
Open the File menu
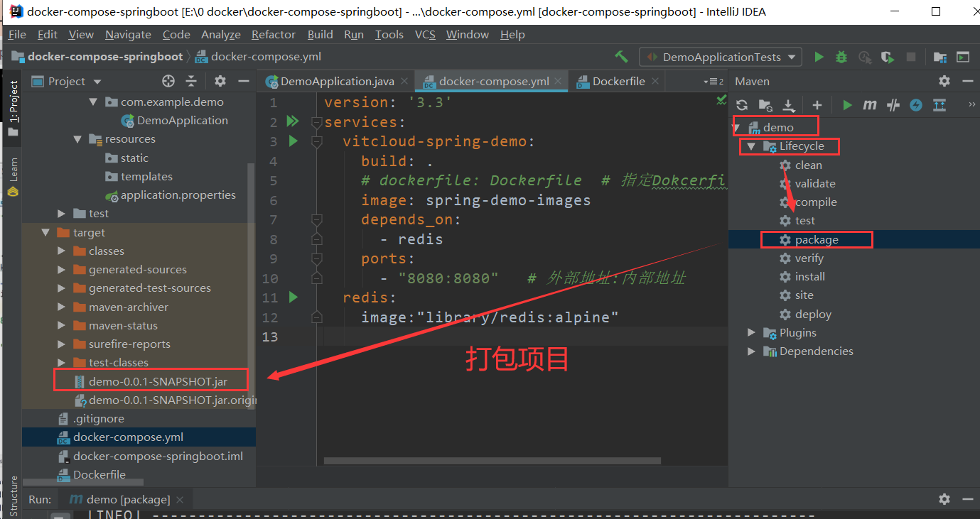click(x=17, y=34)
